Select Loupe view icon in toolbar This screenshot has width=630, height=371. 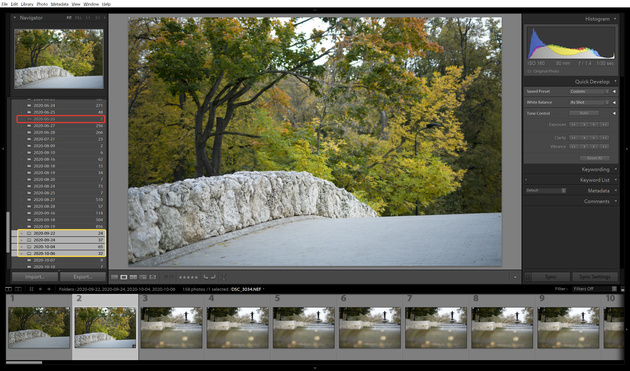click(124, 277)
